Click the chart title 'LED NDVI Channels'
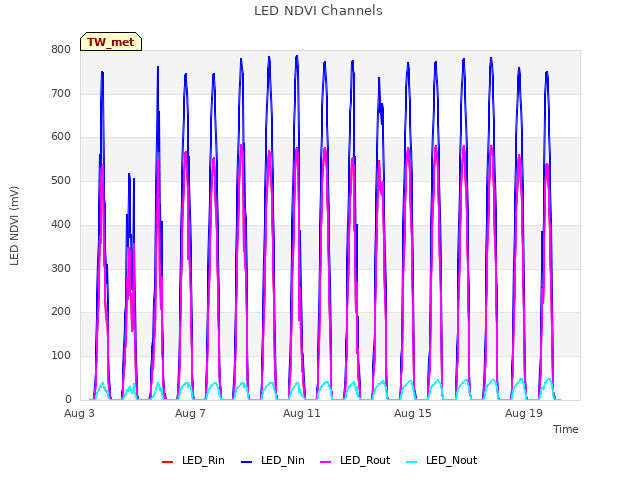 pyautogui.click(x=318, y=11)
